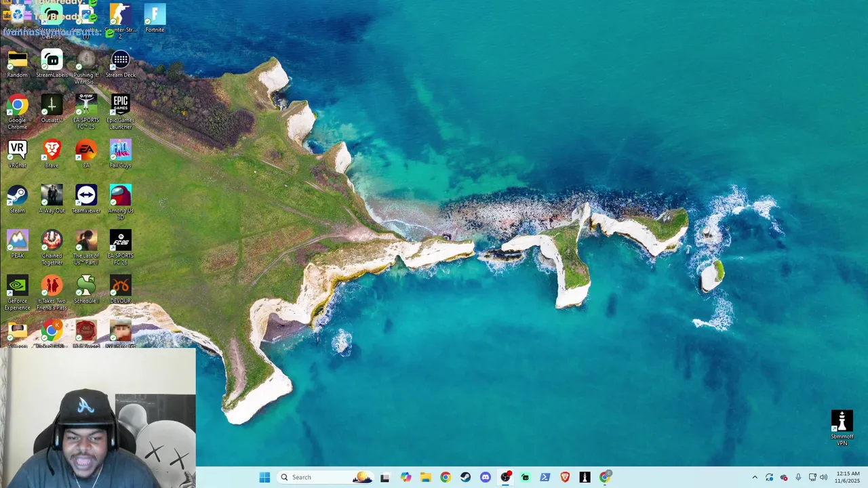Open the volume control in system tray
Viewport: 868px width, 488px height.
pos(823,477)
